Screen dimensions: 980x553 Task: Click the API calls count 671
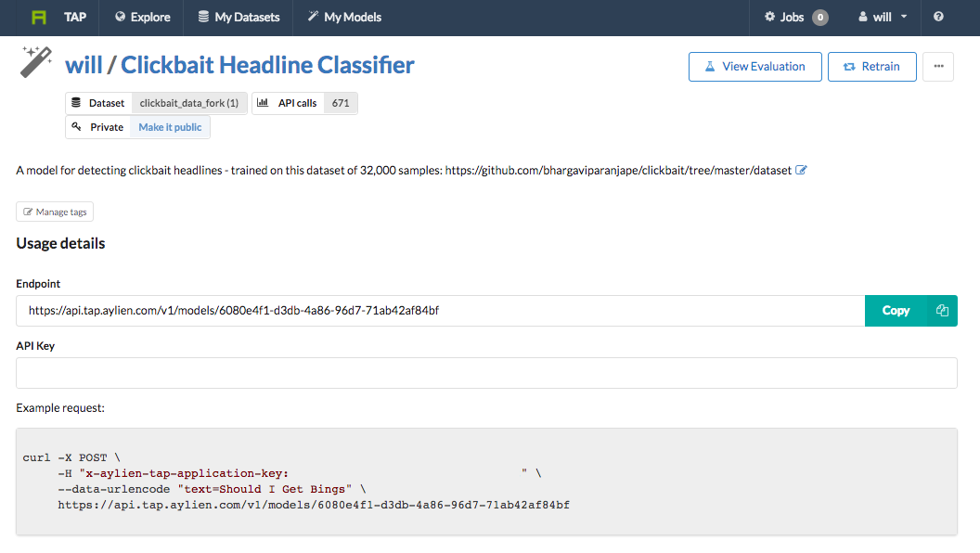point(341,103)
